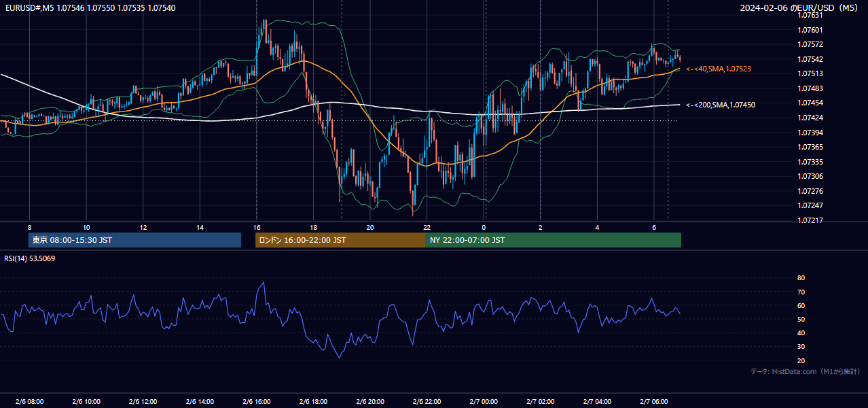Click the 2/6 16:00 date label

pyautogui.click(x=256, y=402)
